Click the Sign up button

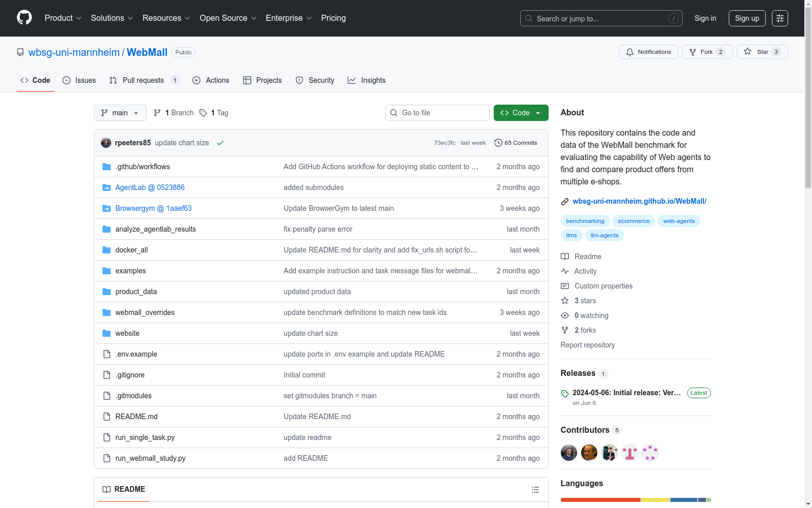coord(747,18)
